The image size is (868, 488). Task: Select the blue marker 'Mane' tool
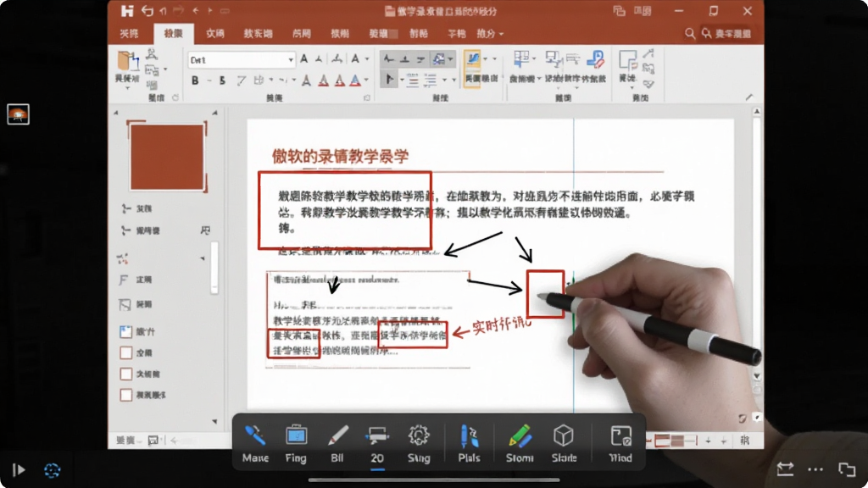[255, 443]
